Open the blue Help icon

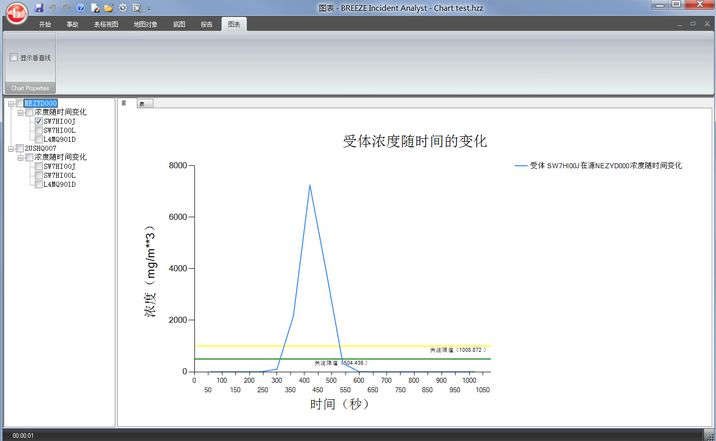(x=81, y=8)
